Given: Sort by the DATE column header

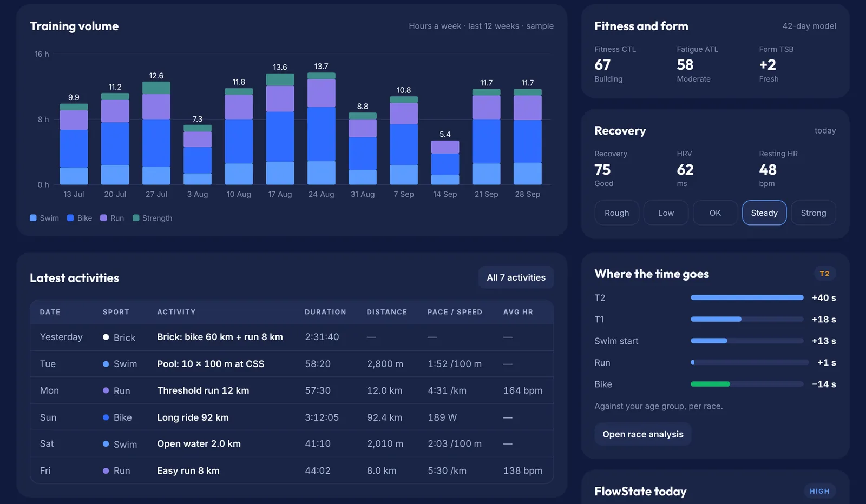Looking at the screenshot, I should (x=50, y=312).
